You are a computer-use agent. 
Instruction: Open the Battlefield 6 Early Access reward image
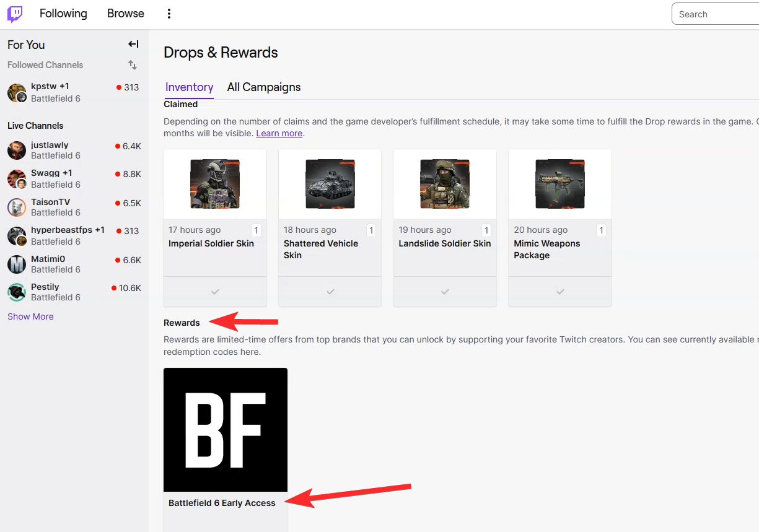coord(226,430)
